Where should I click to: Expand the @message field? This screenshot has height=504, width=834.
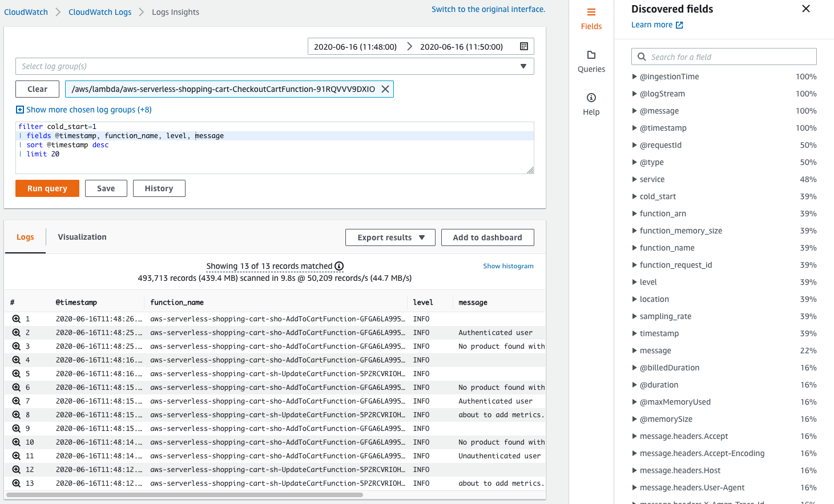pos(634,111)
